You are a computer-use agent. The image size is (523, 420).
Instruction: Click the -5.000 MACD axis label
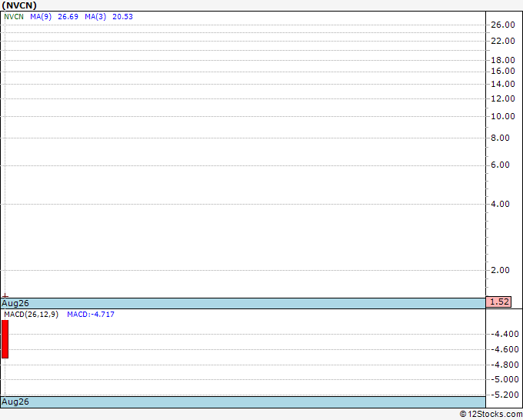(x=507, y=379)
